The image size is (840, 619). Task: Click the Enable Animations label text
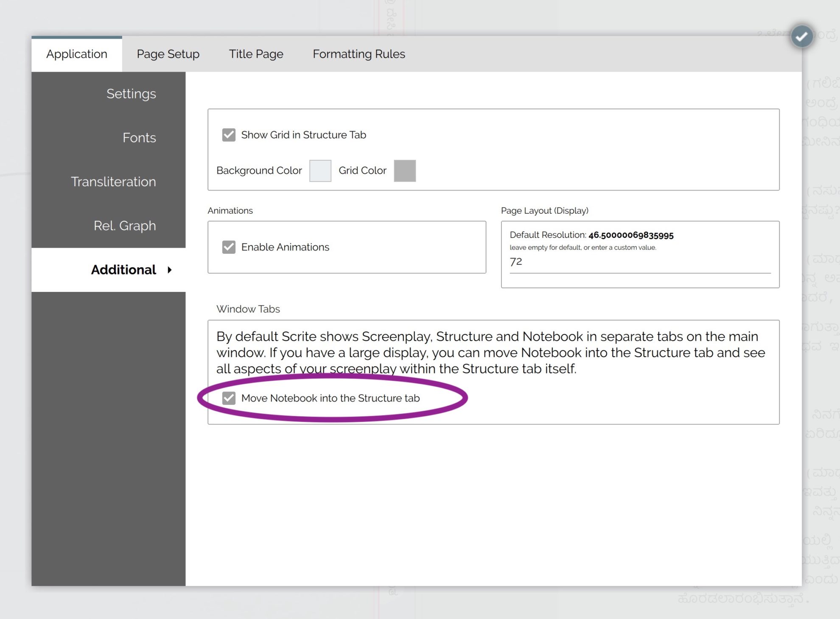point(285,247)
